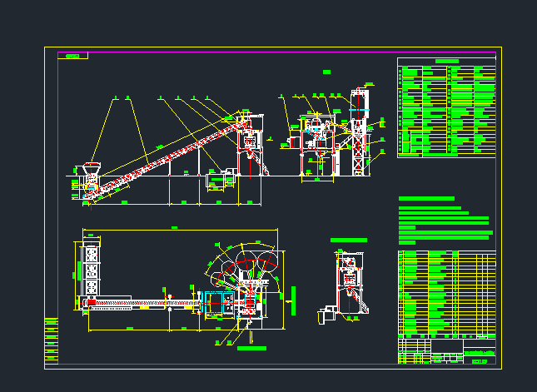Screen dimensions: 537x392
Task: Click the aggregate feed hopper in elevation
Action: pyautogui.click(x=92, y=169)
